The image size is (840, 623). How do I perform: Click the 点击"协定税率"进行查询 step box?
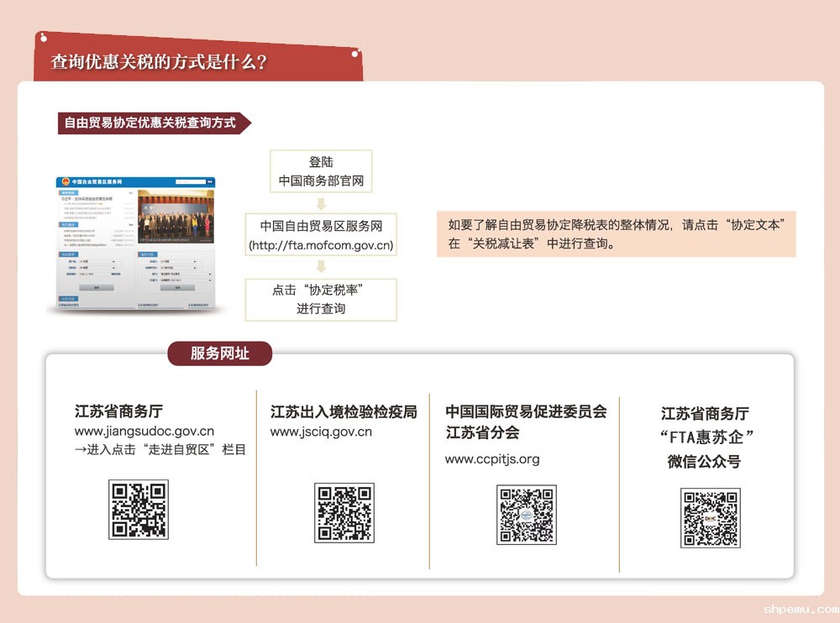point(321,299)
